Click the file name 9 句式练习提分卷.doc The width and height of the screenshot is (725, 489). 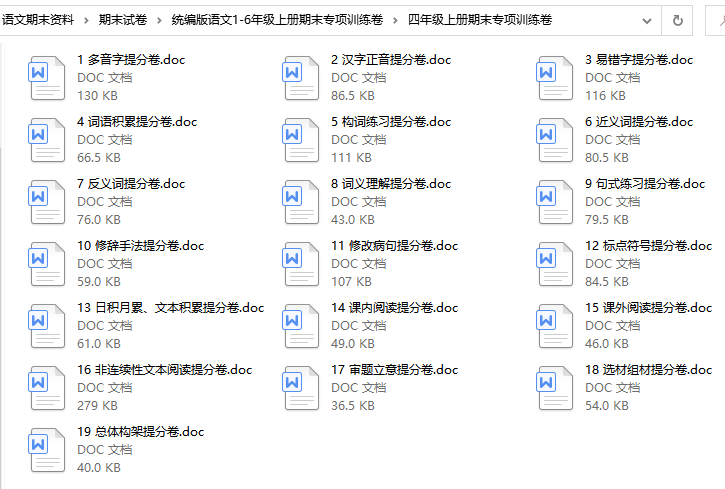pyautogui.click(x=645, y=183)
